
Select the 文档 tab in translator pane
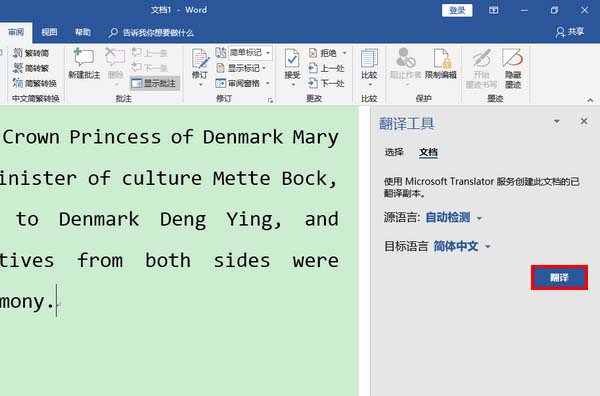pyautogui.click(x=429, y=152)
